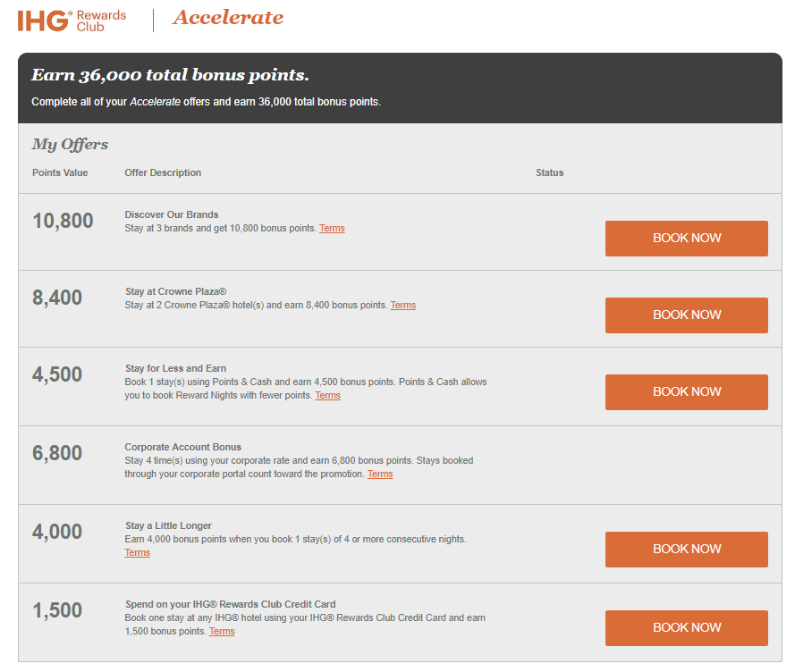This screenshot has width=795, height=672.
Task: Select the 10,800 points value
Action: coord(63,221)
